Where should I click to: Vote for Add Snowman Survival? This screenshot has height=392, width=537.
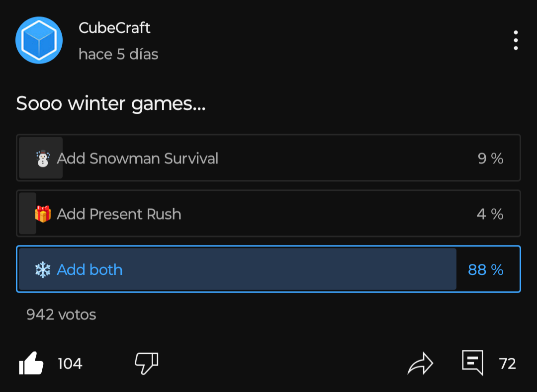click(x=268, y=157)
